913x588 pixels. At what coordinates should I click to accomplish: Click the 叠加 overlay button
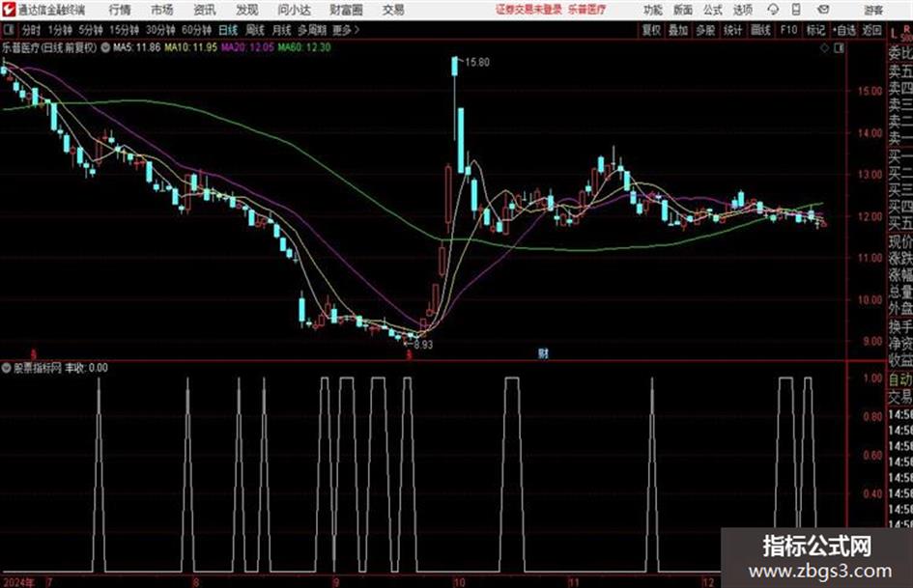pyautogui.click(x=678, y=30)
